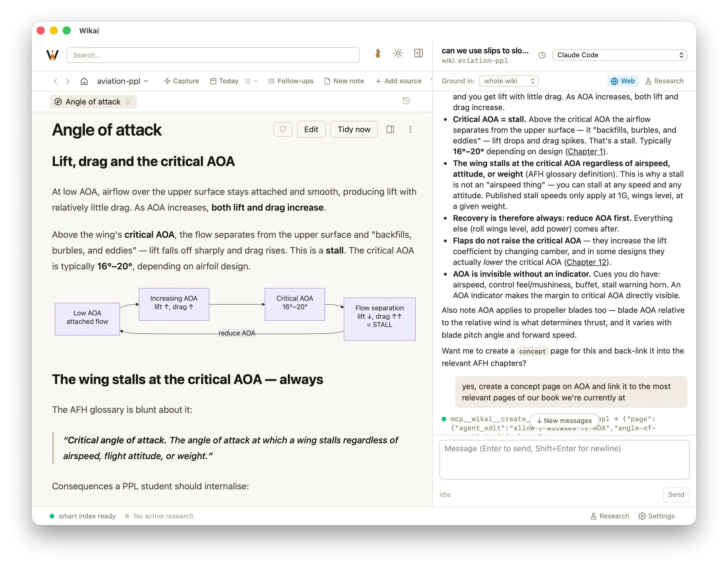Open the Claude Code model dropdown

619,55
